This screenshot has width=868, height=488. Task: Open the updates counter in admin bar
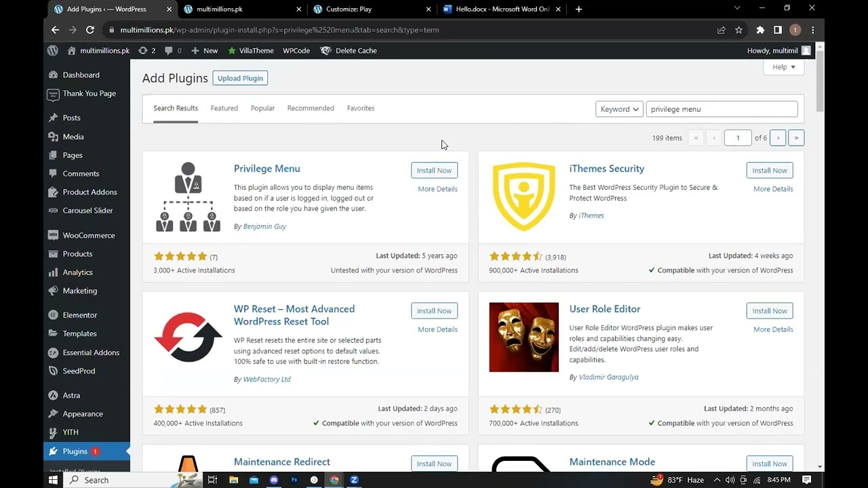point(146,51)
